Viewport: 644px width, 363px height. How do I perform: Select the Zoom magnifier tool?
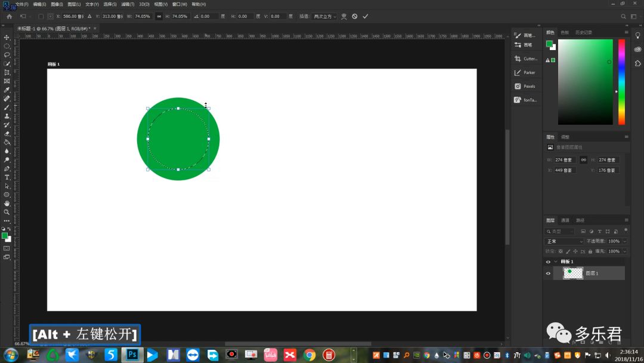[x=7, y=212]
